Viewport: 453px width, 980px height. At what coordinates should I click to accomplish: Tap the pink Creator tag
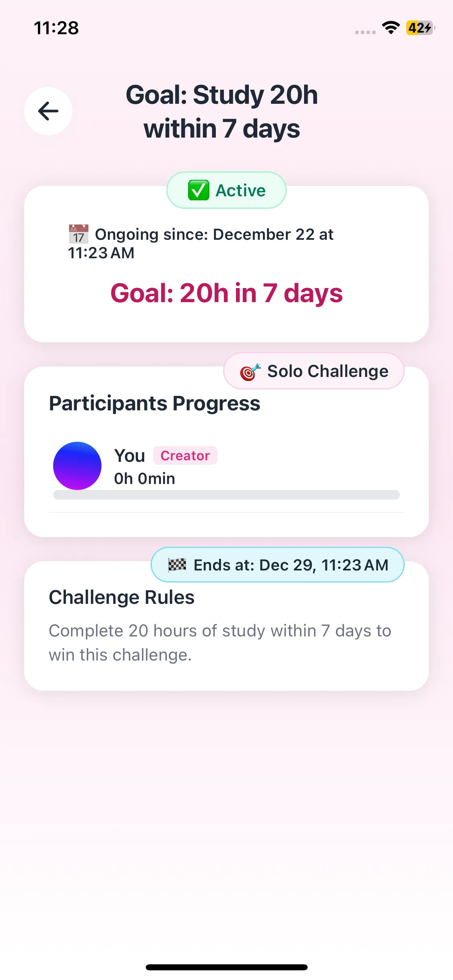coord(185,456)
